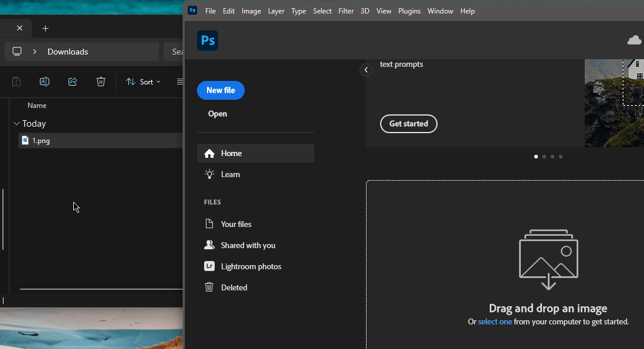The image size is (644, 349).
Task: Click the address bar chevron before Downloads
Action: [x=35, y=52]
